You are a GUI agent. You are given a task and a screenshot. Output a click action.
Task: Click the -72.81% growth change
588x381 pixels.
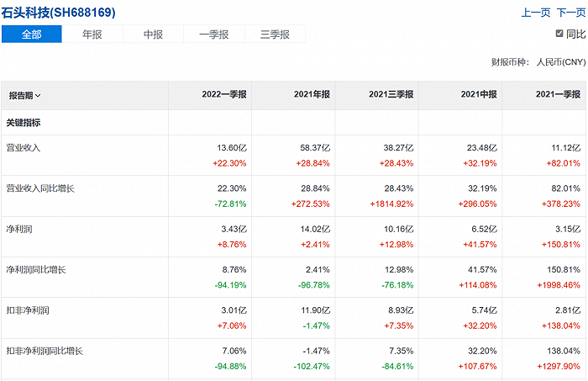(231, 204)
